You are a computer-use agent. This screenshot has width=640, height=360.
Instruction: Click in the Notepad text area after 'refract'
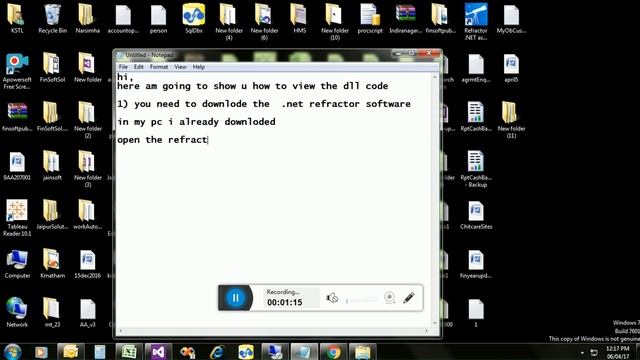[208, 140]
